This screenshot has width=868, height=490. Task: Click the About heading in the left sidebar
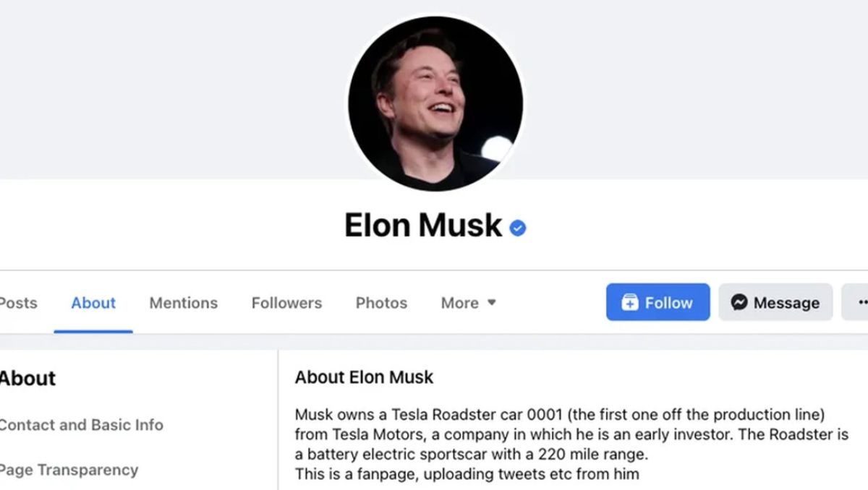point(27,378)
